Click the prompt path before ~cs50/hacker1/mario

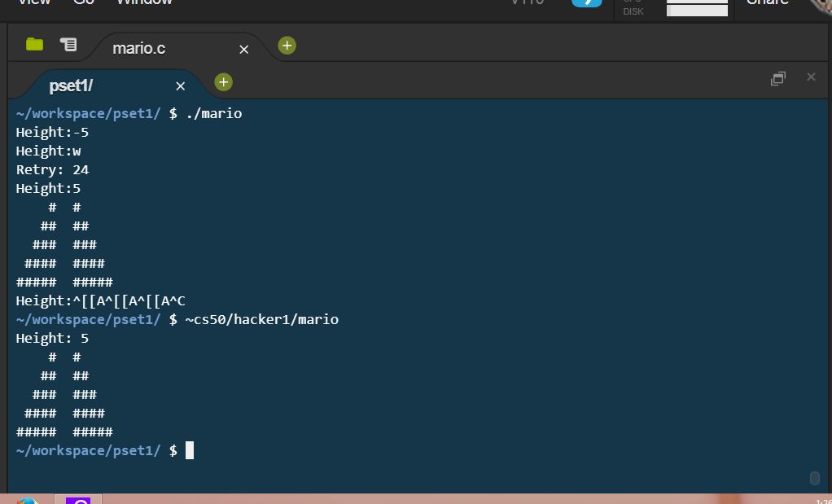point(88,319)
